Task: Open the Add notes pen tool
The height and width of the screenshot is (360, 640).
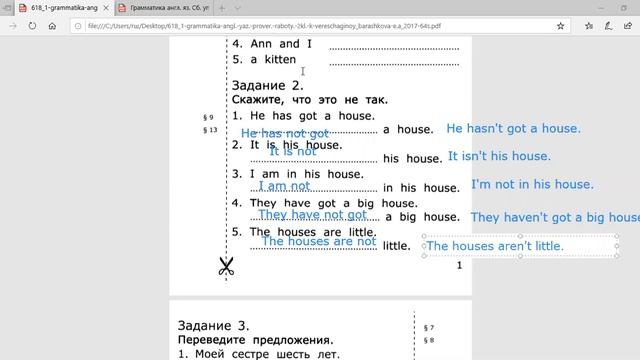Action: [608, 26]
